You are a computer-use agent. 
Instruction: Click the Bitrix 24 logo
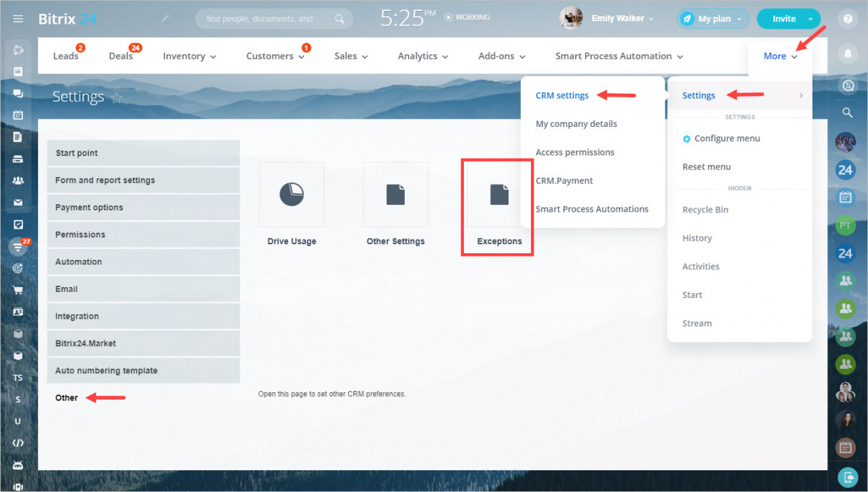(66, 19)
